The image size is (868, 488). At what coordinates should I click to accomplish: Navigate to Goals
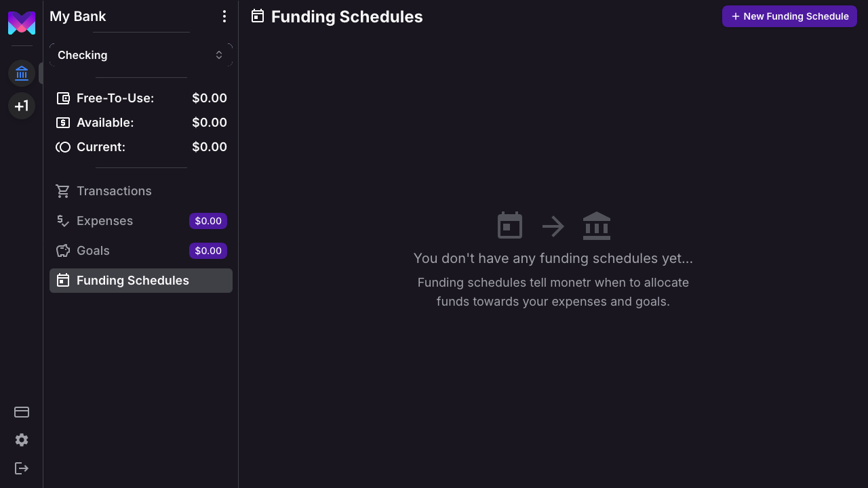pyautogui.click(x=93, y=251)
